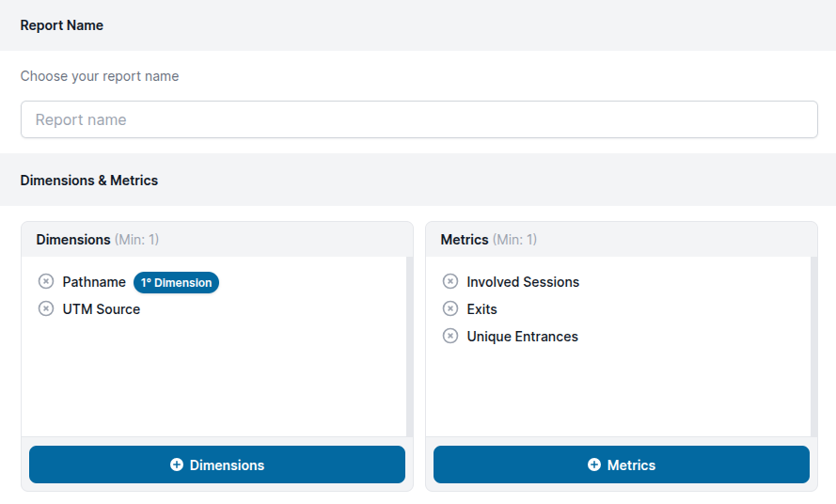This screenshot has width=836, height=504.
Task: Click the Dimensions list scrollbar
Action: click(409, 347)
